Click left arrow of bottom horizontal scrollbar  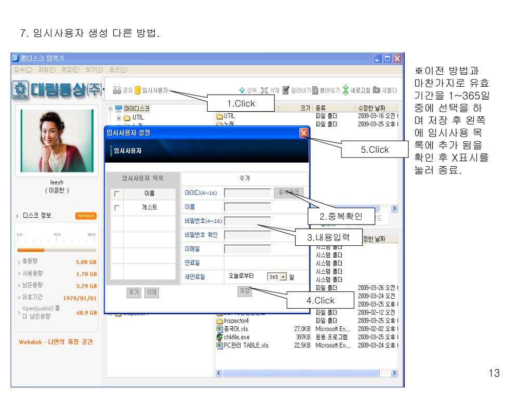(219, 373)
